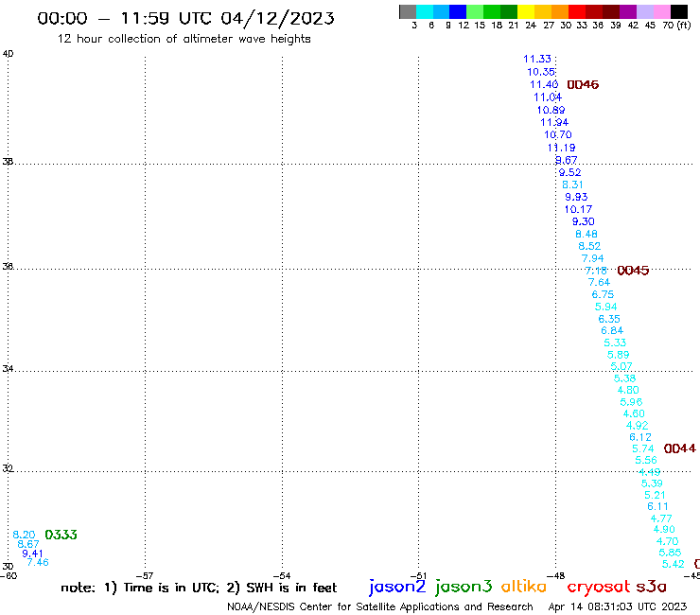Click the wave height value 7.46
This screenshot has width=700, height=615.
[x=38, y=562]
